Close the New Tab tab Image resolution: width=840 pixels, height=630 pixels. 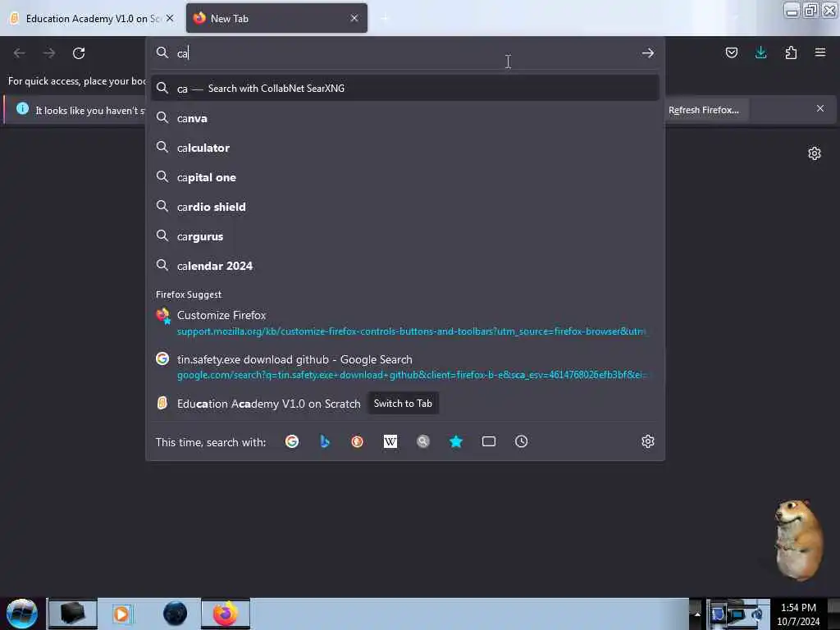click(354, 18)
